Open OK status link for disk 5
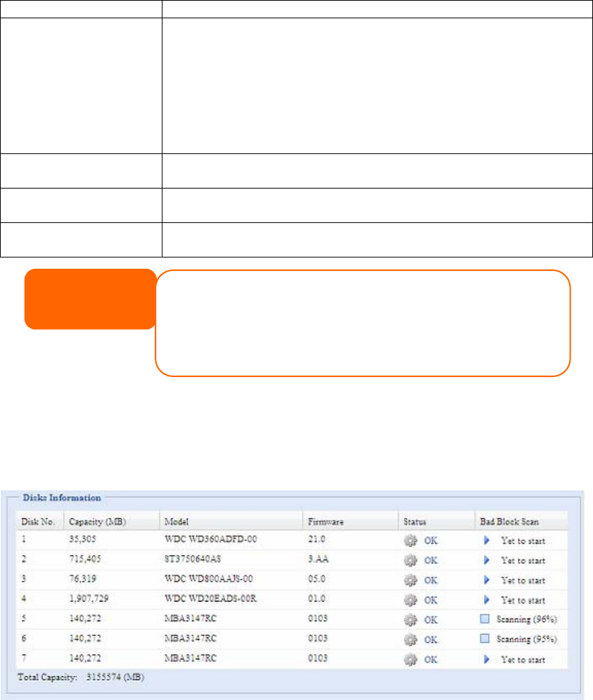593x700 pixels. point(431,620)
